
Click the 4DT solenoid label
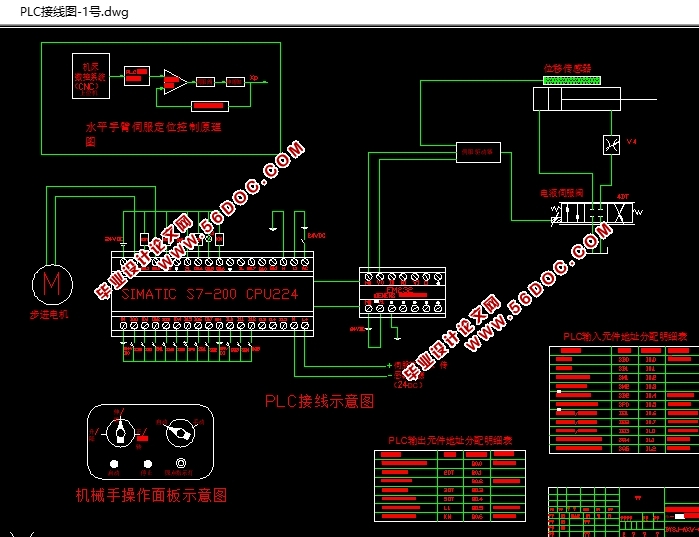(622, 197)
